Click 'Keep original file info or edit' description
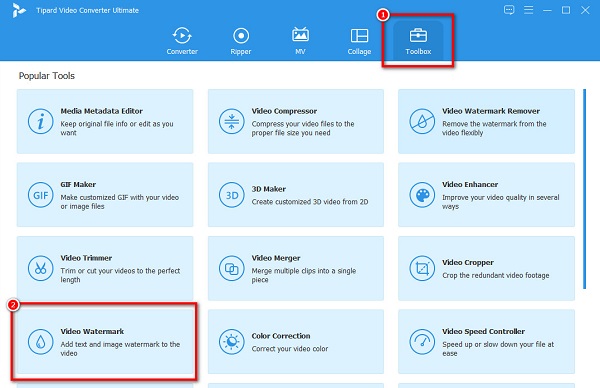Viewport: 600px width, 388px height. pyautogui.click(x=117, y=128)
